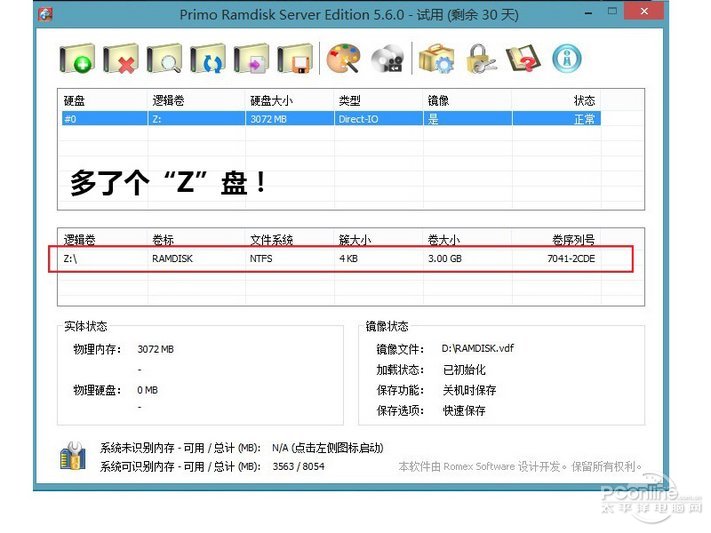Click the app icon in the title bar
Viewport: 711px width, 533px height.
tap(45, 14)
